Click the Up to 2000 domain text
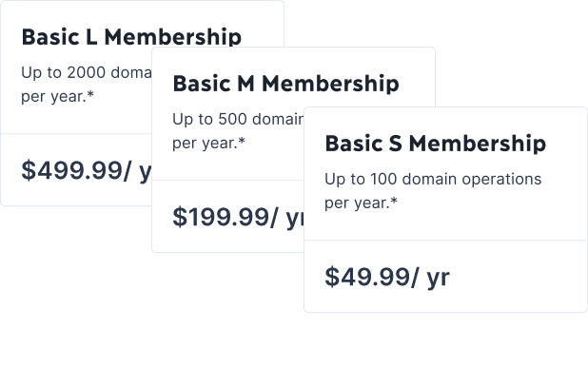The width and height of the screenshot is (588, 368). [87, 72]
